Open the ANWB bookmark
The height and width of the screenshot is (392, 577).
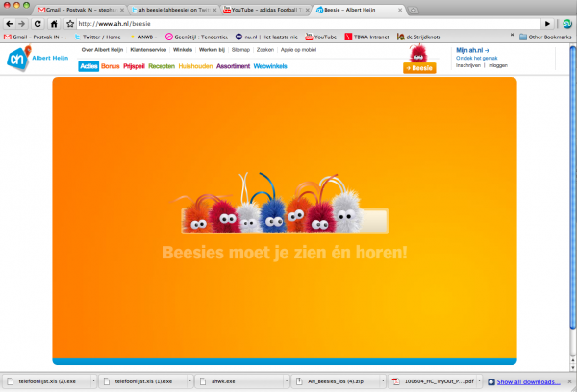(143, 37)
